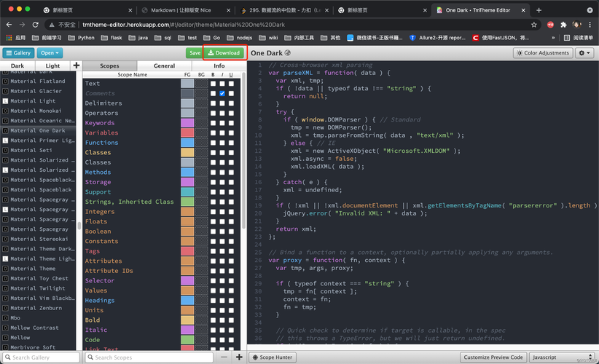Click dark-theme icon beside Material Flatland
The width and height of the screenshot is (599, 364).
coord(5,82)
